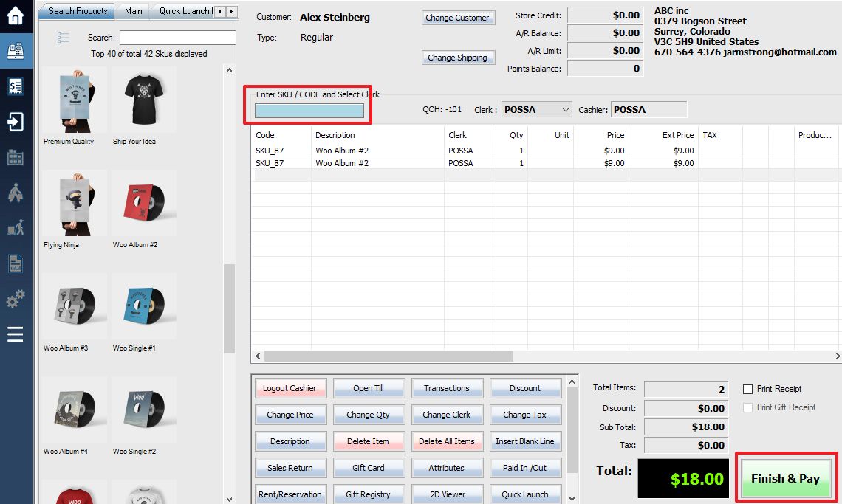Click the Cashier POSSA field
The width and height of the screenshot is (842, 504).
coord(648,109)
